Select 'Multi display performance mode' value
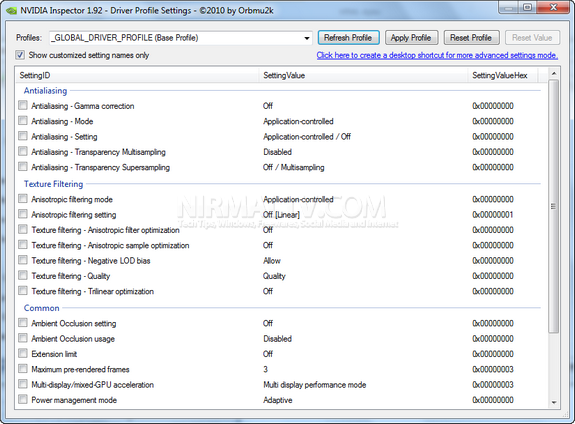Viewport: 575px width, 424px height. pos(315,385)
